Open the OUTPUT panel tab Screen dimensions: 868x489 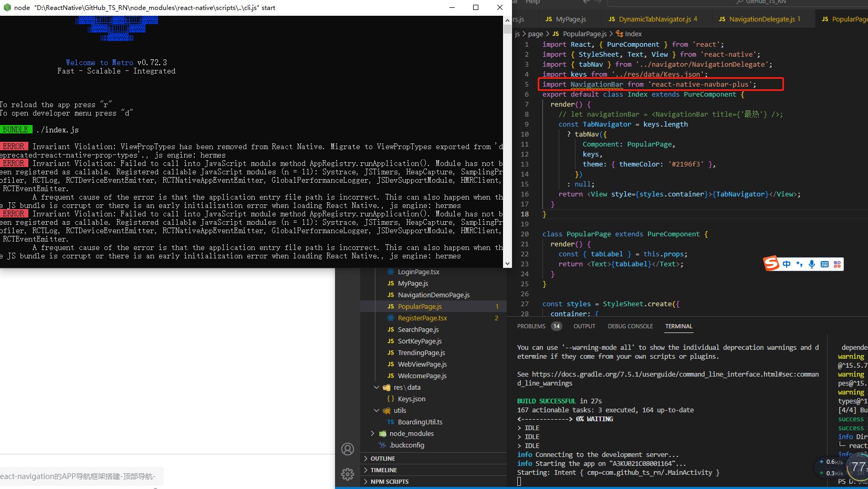[x=584, y=326]
